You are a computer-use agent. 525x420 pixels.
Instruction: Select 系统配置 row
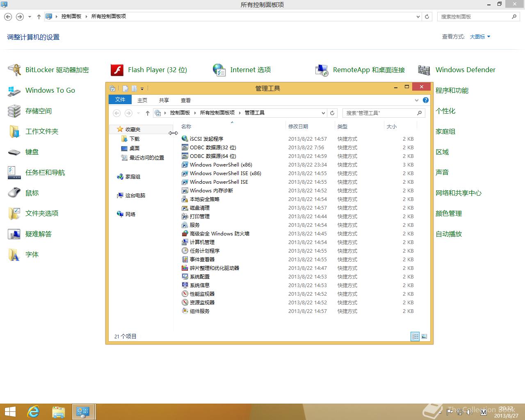[x=299, y=276]
